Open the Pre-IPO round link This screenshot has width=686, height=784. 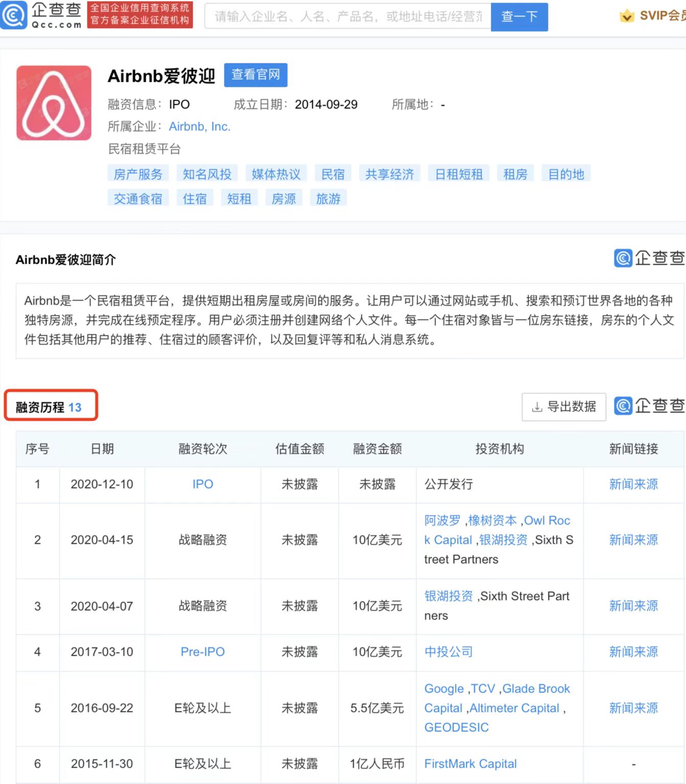click(202, 652)
